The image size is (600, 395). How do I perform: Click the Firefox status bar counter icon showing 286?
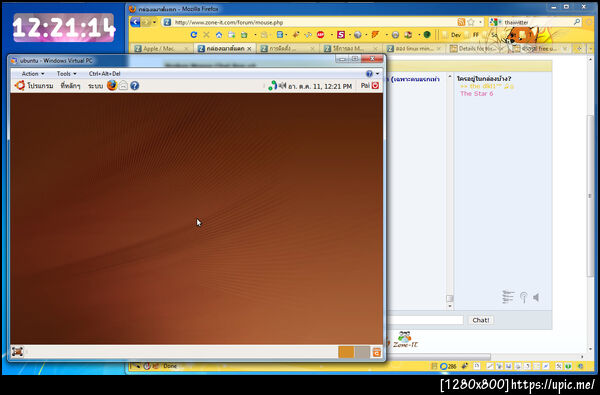click(x=448, y=366)
